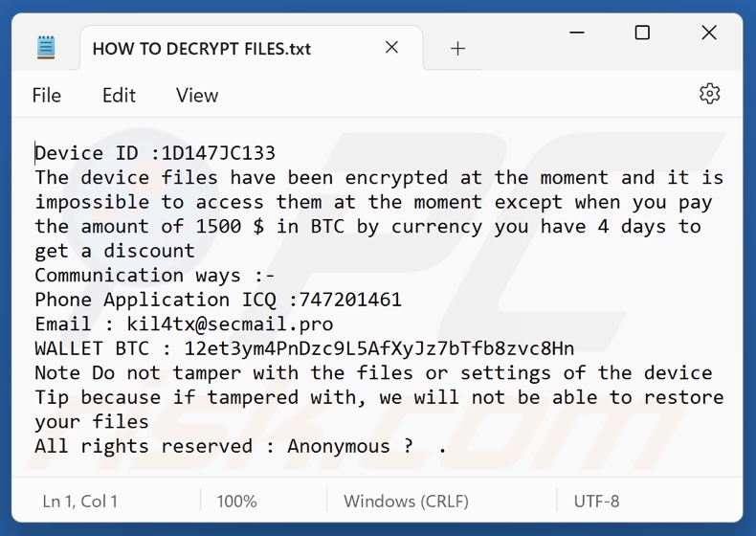Screen dimensions: 756x536
Task: Click the Ln 1, Col 1 status indicator
Action: point(80,501)
